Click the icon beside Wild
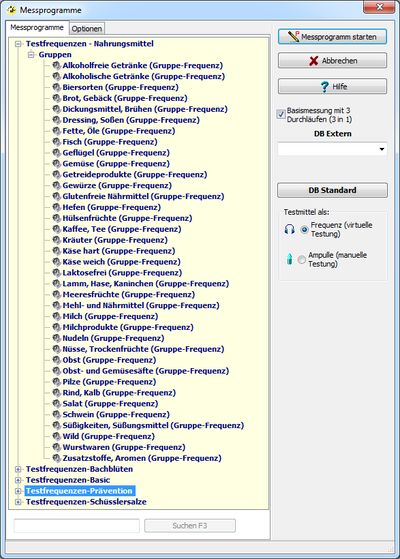400x559 pixels. point(56,436)
